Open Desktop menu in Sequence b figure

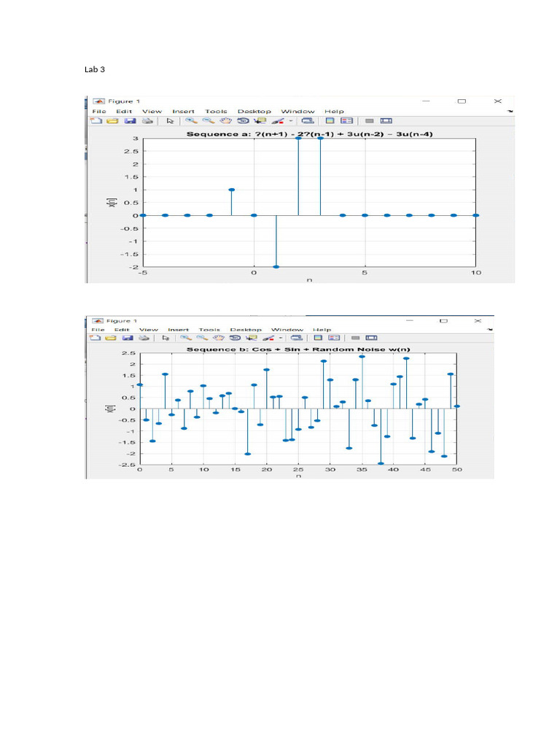[246, 330]
